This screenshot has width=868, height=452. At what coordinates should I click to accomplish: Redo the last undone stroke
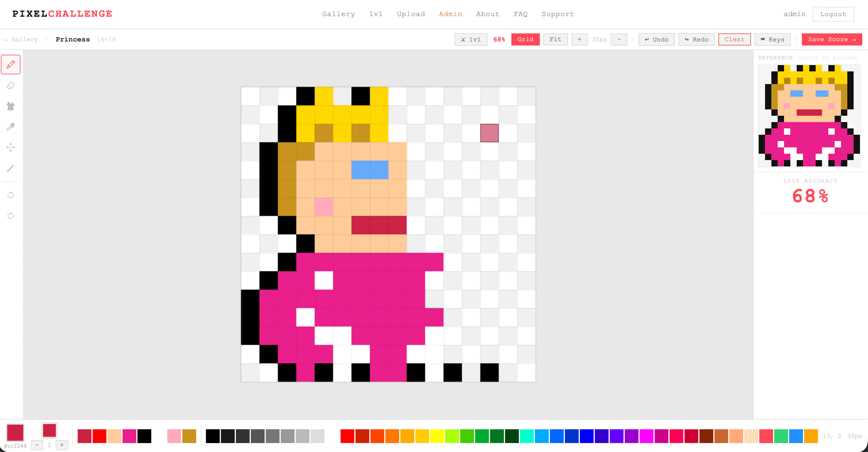[697, 39]
